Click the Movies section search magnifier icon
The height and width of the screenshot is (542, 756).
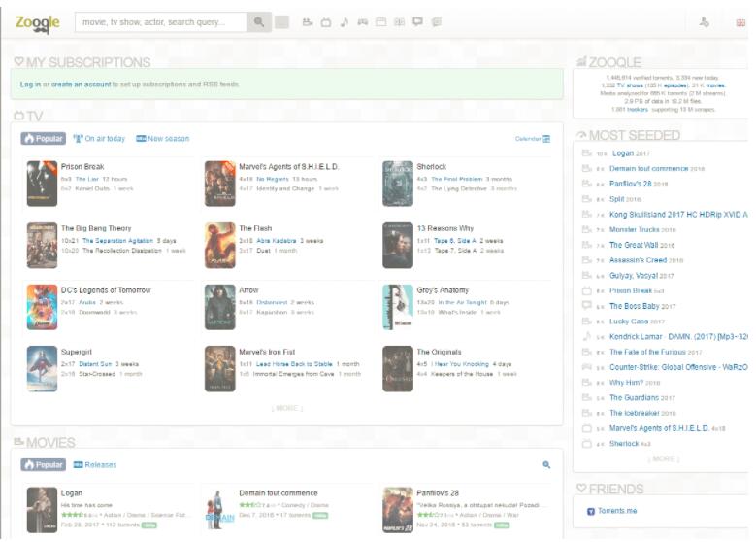[x=546, y=464]
